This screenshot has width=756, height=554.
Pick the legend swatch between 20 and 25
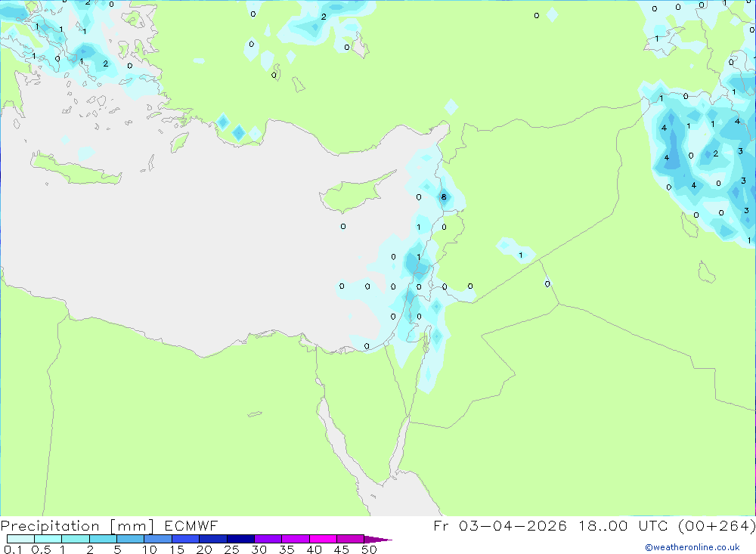tap(213, 539)
